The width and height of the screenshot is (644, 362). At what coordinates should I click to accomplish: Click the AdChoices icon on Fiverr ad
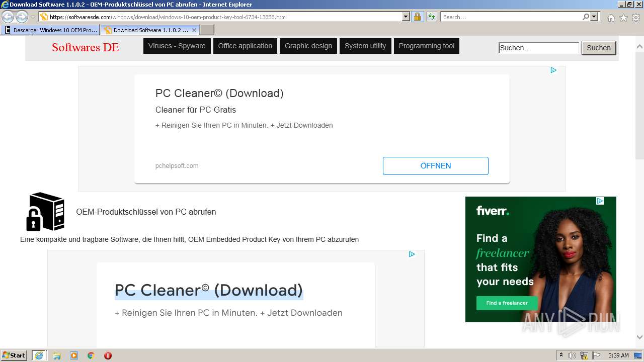point(600,201)
